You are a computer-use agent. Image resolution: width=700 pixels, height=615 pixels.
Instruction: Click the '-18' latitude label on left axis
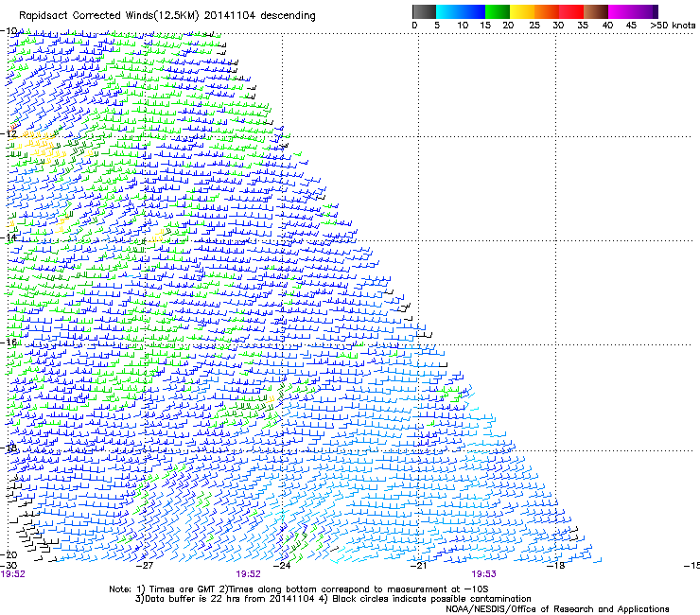(x=9, y=448)
